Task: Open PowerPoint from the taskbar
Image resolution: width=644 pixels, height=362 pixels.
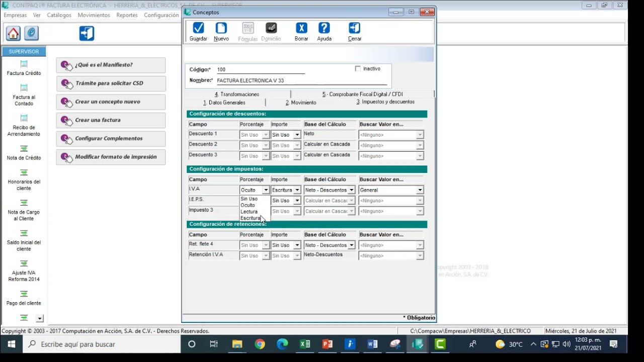Action: pos(328,344)
